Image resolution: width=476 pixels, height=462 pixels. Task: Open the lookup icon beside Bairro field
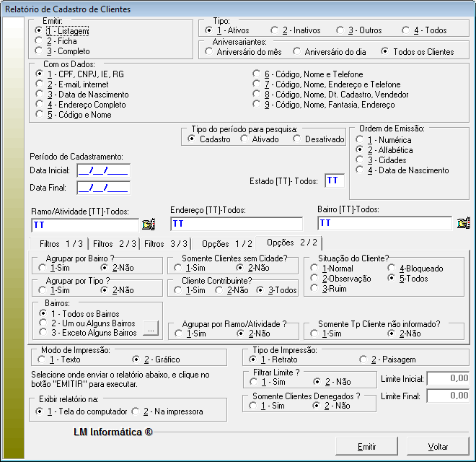464,224
